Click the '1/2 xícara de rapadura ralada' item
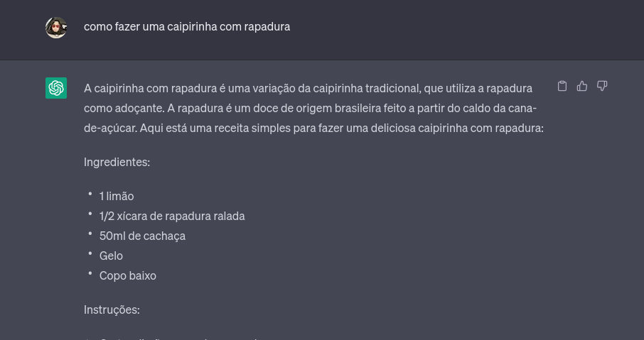The width and height of the screenshot is (644, 340). coord(172,216)
